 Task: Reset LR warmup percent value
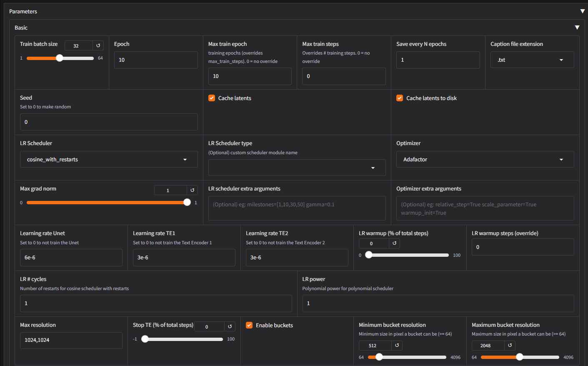(x=394, y=243)
